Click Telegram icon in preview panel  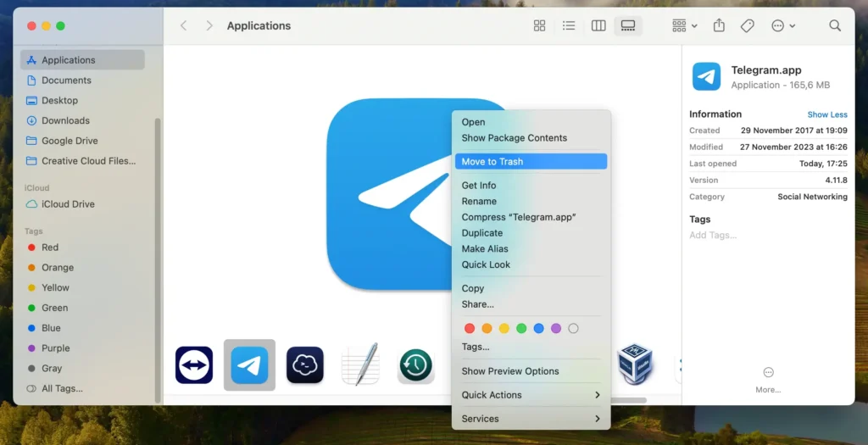point(706,76)
